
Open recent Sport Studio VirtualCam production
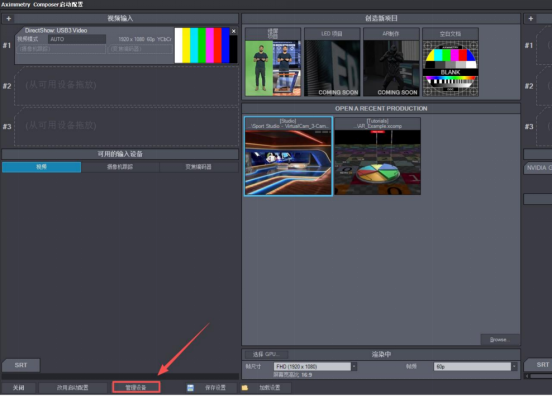coord(288,157)
